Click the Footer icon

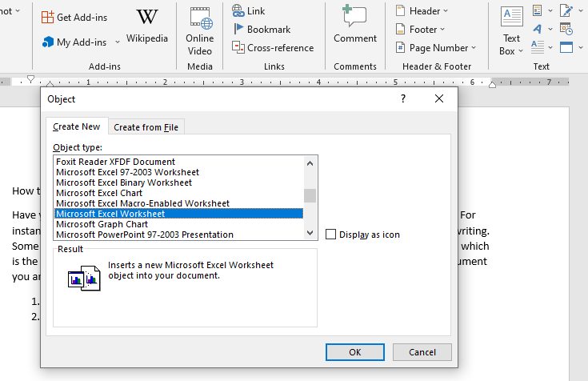point(401,29)
